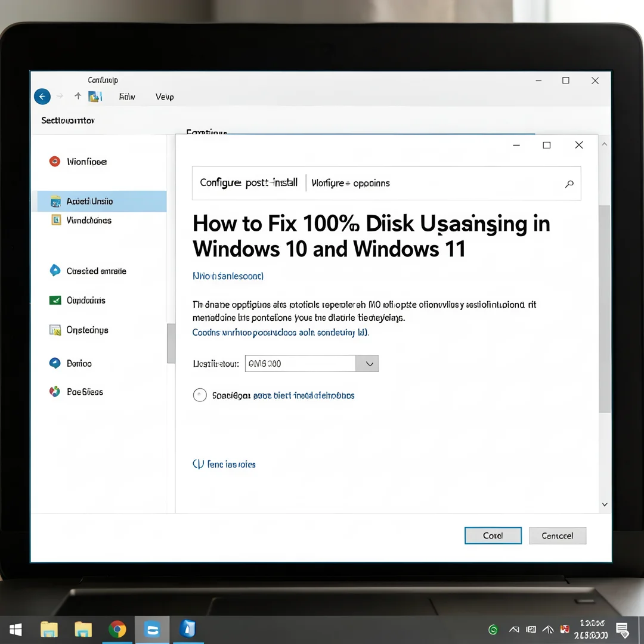Close the inner dialog window
This screenshot has width=644, height=644.
pos(579,144)
